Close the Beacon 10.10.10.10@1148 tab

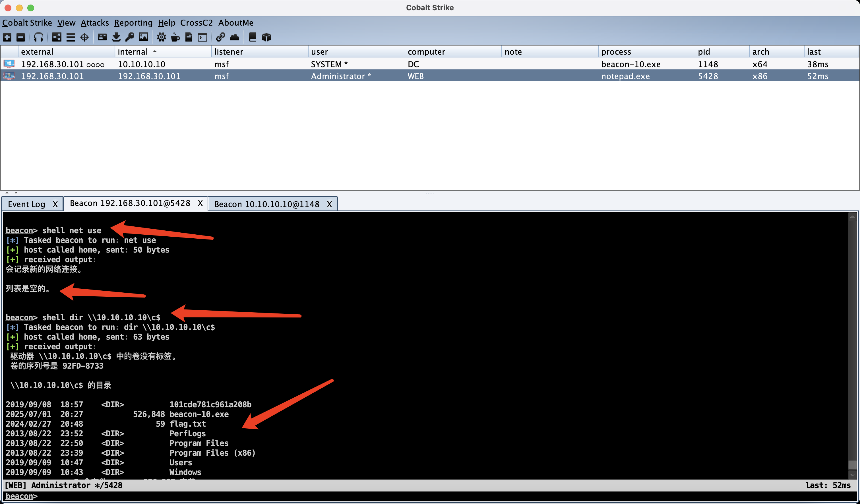[329, 204]
